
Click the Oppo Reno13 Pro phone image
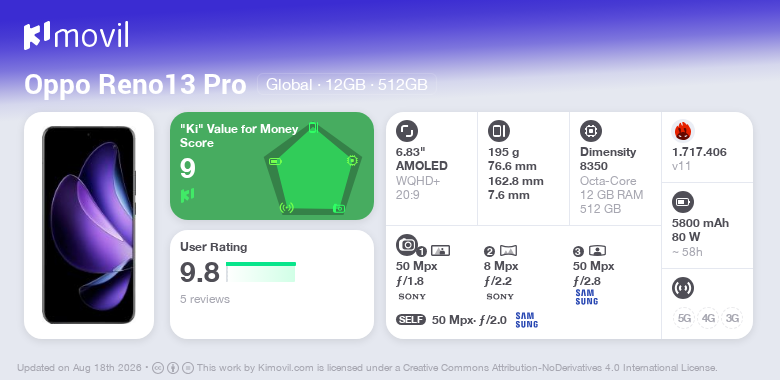point(89,225)
